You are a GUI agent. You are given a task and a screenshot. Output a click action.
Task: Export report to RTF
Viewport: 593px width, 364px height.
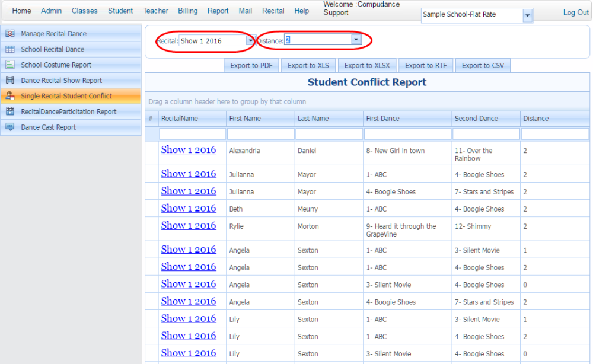(425, 65)
